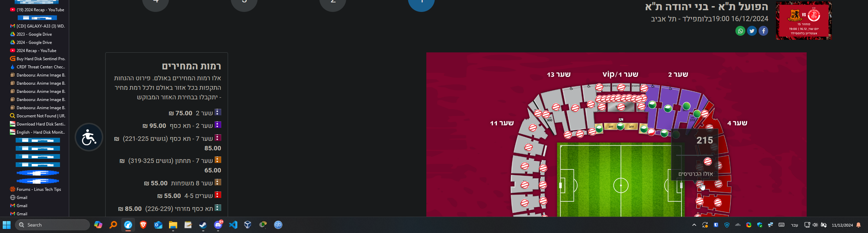868x233 pixels.
Task: Share the match on Twitter
Action: 752,31
